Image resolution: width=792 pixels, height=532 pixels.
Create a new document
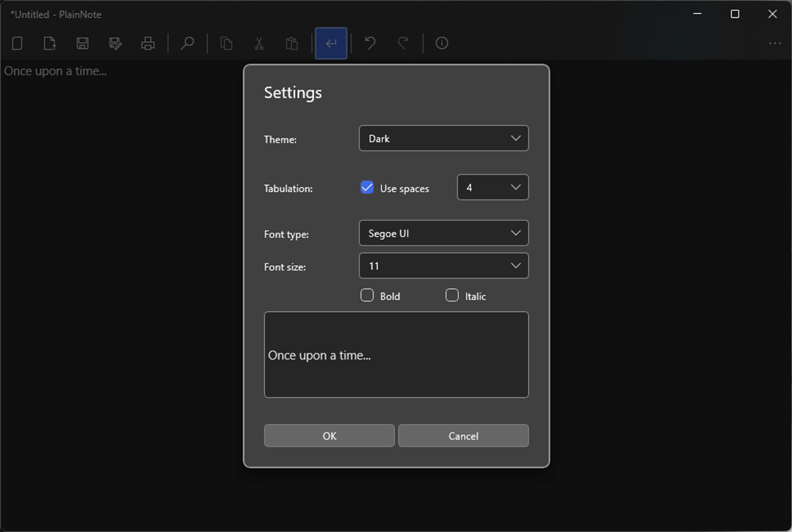[x=16, y=43]
